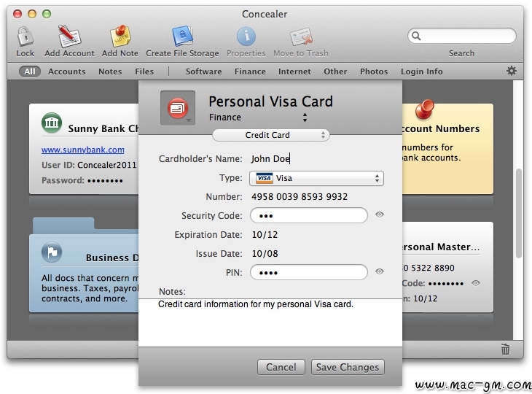Select the Files filter tab

(144, 72)
